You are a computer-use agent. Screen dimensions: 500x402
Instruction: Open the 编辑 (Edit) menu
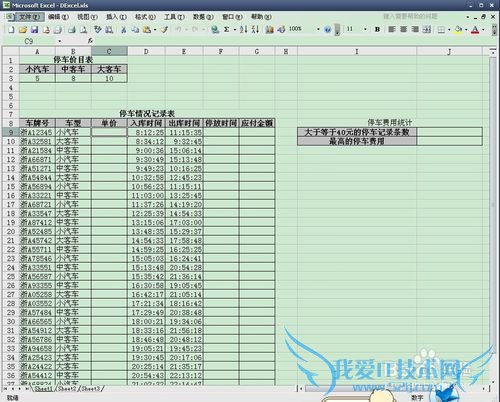click(58, 17)
